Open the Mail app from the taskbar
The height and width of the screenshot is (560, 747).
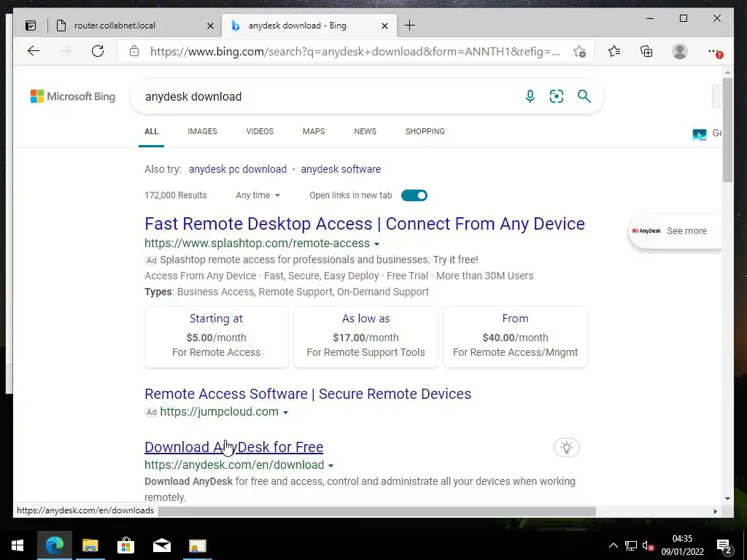pos(161,545)
